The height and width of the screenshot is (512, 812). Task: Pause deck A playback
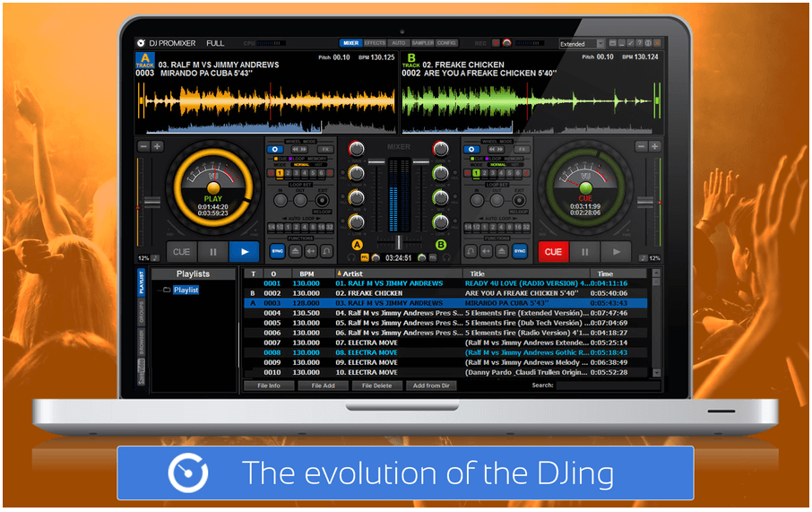coord(212,252)
